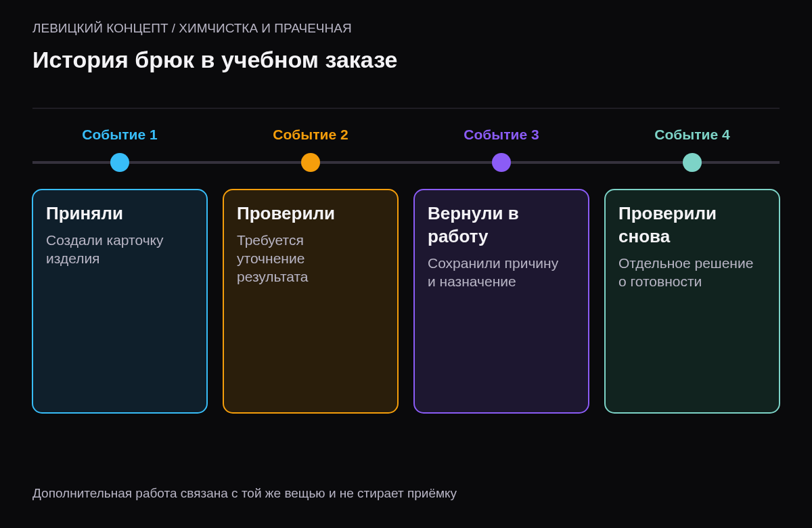Viewport: 812px width, 528px height.
Task: Click the teal timeline dot for Событие 4
Action: [x=692, y=162]
